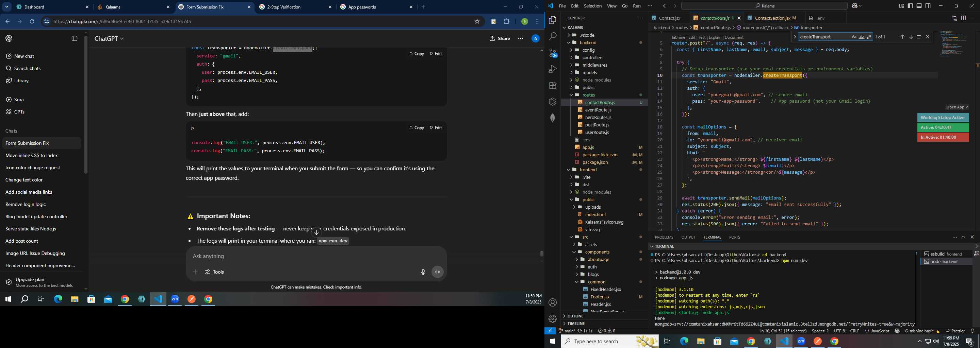This screenshot has width=980, height=348.
Task: Switch to the PROBLEMS panel tab
Action: (664, 237)
